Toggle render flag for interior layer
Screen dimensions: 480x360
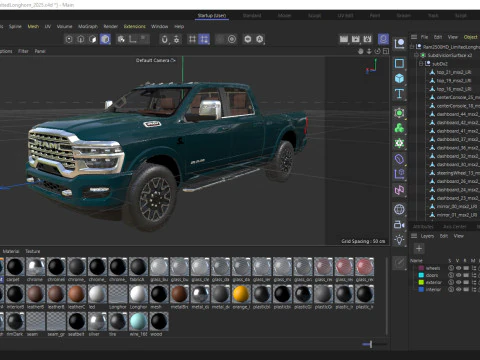pos(466,289)
